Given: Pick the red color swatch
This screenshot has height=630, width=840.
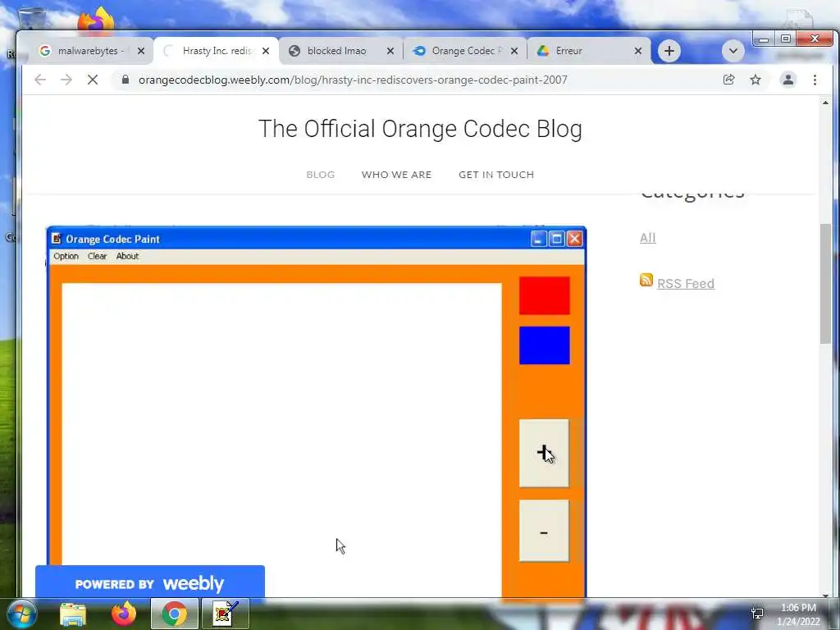Looking at the screenshot, I should 545,295.
